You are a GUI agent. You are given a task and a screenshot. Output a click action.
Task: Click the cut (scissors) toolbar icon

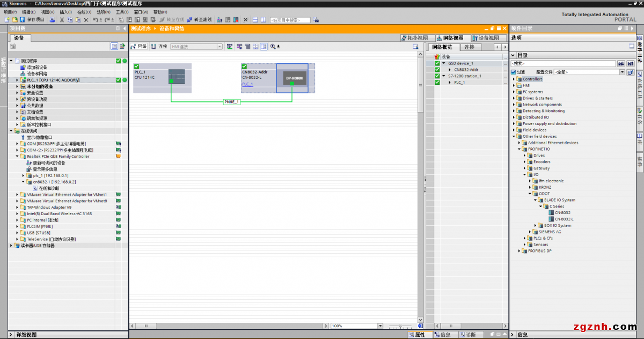(x=62, y=20)
